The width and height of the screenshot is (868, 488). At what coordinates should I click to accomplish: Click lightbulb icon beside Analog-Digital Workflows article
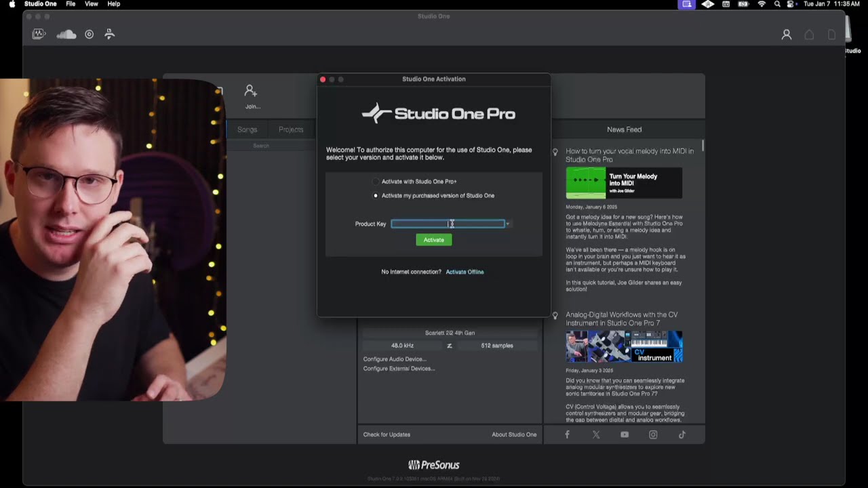click(x=555, y=315)
